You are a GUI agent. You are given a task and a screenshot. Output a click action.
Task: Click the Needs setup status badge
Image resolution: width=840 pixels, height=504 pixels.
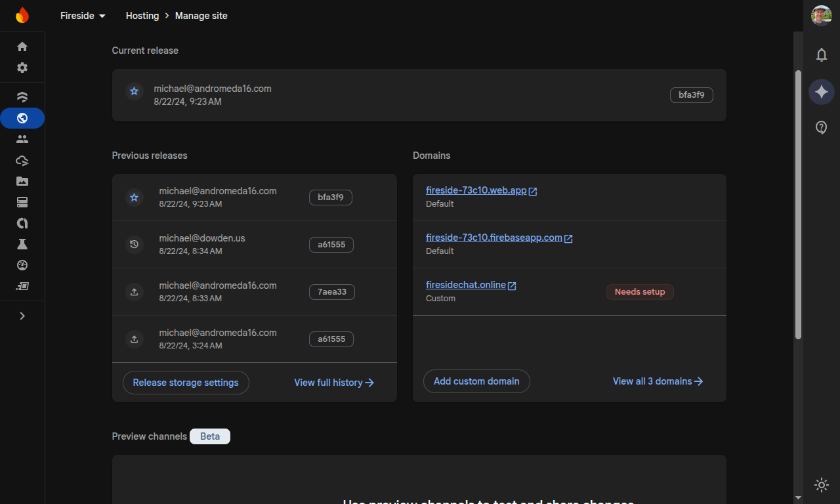(x=640, y=292)
